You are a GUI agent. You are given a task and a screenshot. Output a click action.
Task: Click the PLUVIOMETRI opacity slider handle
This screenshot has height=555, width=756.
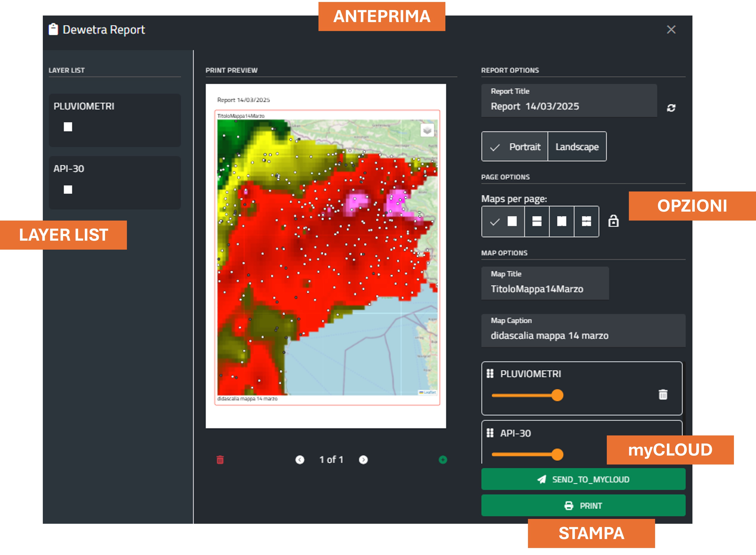click(x=557, y=395)
